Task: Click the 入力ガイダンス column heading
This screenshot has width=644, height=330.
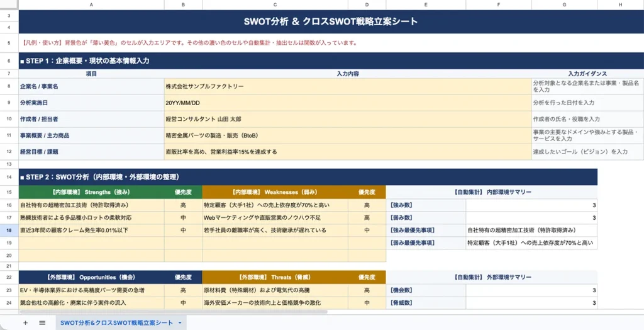Action: [x=588, y=74]
